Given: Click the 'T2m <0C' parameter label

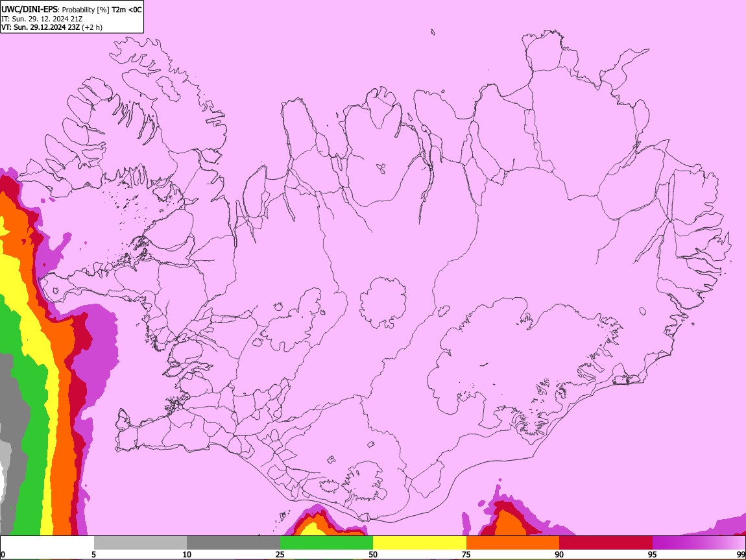Looking at the screenshot, I should (x=126, y=10).
